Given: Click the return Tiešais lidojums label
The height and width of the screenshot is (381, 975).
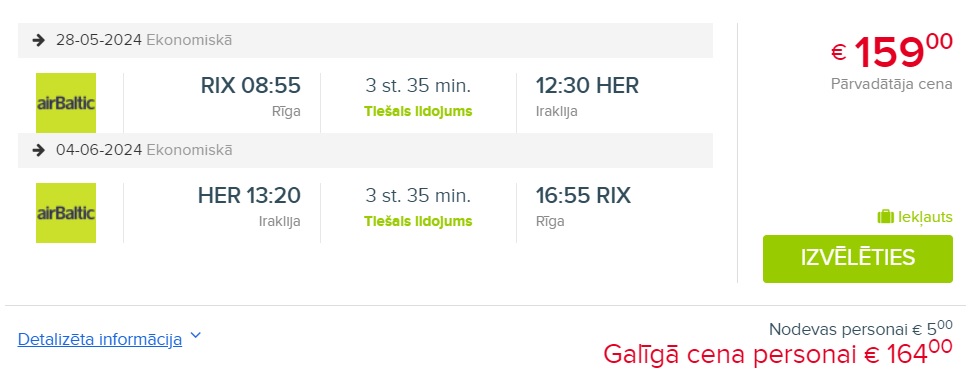Looking at the screenshot, I should click(x=418, y=222).
